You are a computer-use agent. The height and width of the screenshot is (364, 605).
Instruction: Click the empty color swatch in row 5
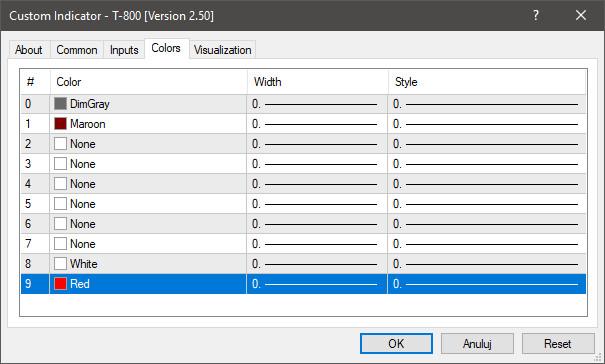[60, 204]
